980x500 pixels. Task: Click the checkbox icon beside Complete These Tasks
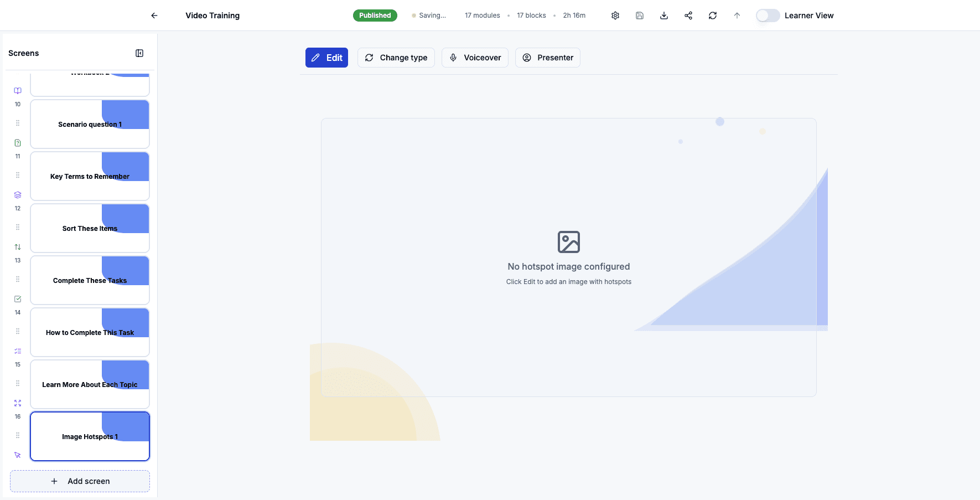(x=17, y=298)
